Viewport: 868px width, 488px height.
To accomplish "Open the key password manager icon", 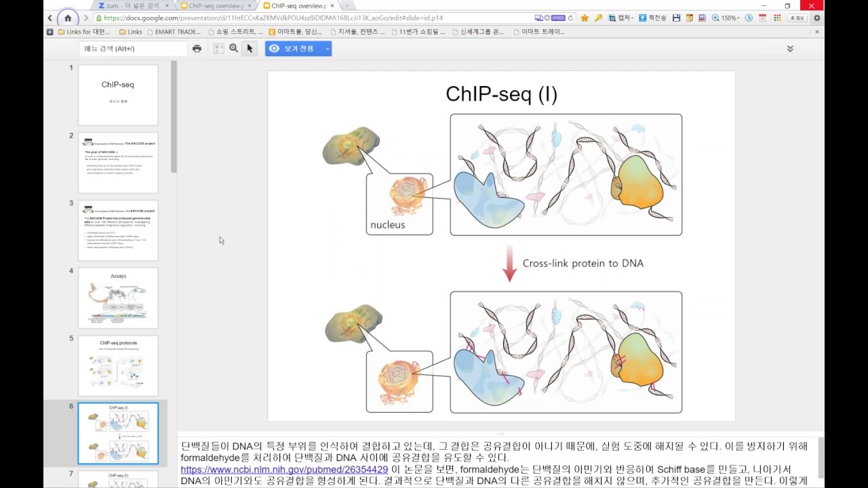I will coord(598,18).
